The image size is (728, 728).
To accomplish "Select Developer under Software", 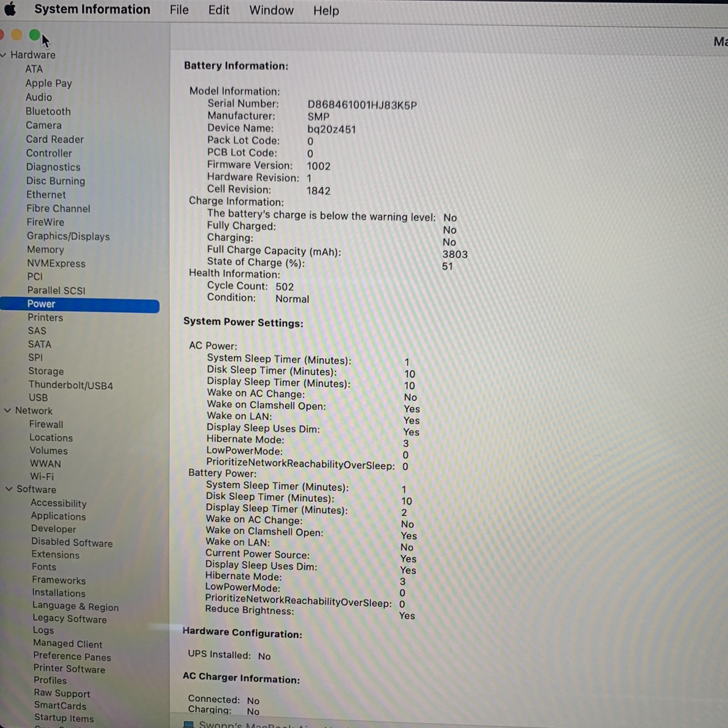I will point(53,529).
